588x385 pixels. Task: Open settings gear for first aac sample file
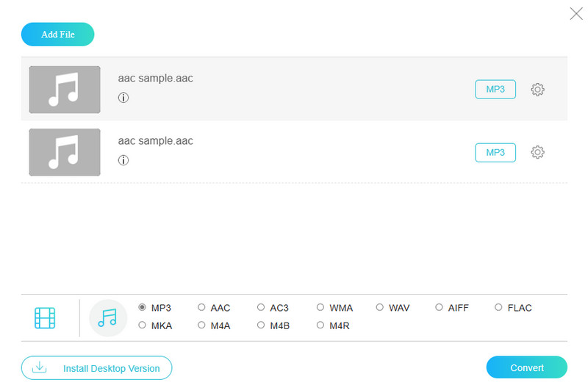coord(537,90)
